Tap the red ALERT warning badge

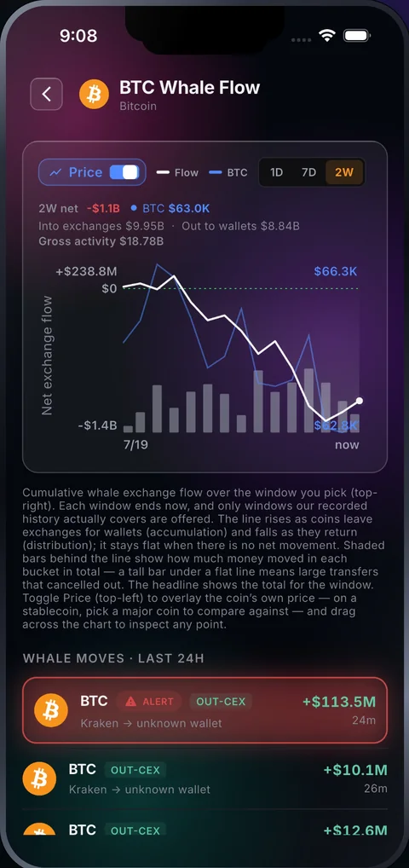(x=149, y=702)
